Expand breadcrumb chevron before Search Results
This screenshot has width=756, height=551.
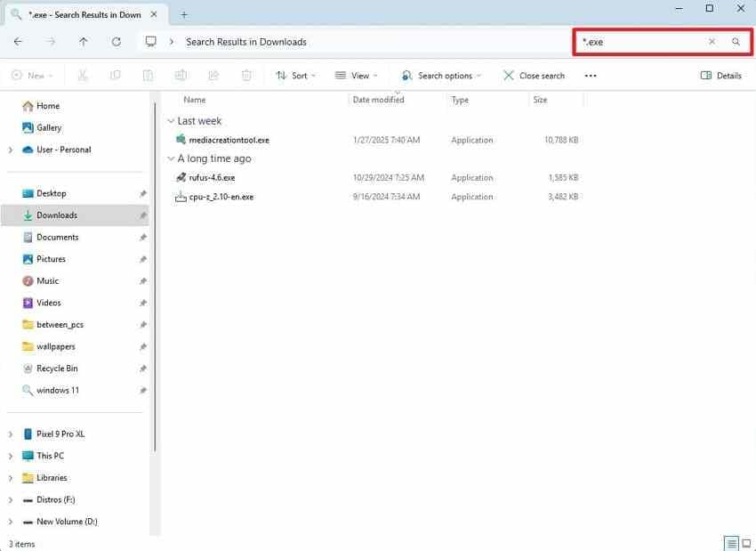(172, 42)
